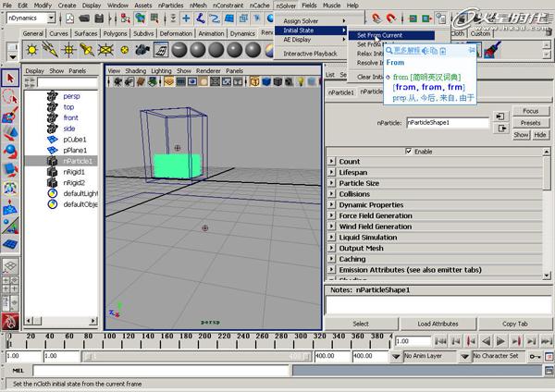The image size is (555, 392).
Task: Expand the Count section
Action: (331, 161)
